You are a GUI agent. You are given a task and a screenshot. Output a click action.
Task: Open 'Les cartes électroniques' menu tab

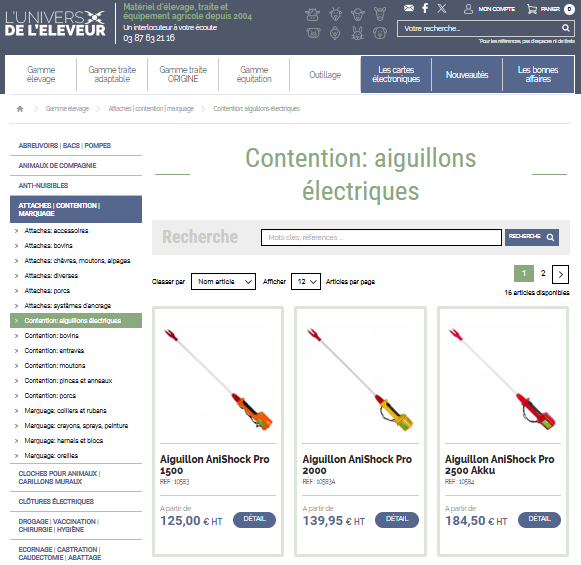point(396,74)
